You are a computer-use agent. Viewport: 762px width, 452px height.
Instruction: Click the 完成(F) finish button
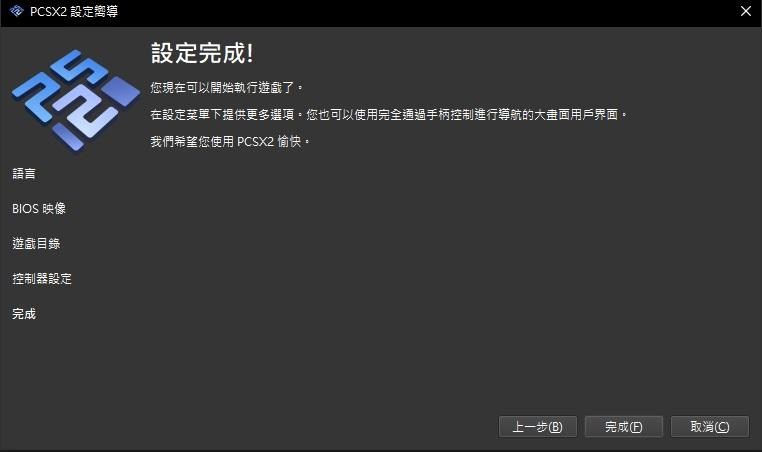[623, 427]
